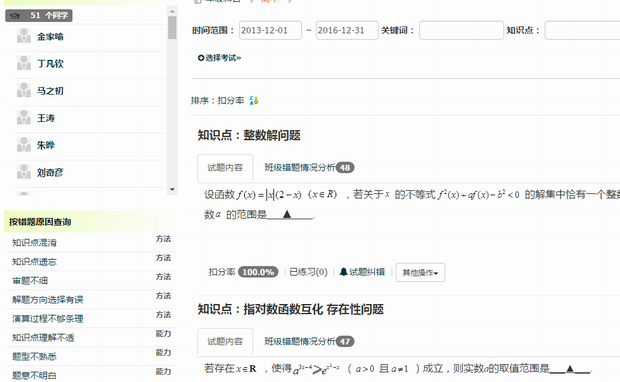
Task: Click the graduation cap icon on 51个同学 badge
Action: (x=15, y=16)
